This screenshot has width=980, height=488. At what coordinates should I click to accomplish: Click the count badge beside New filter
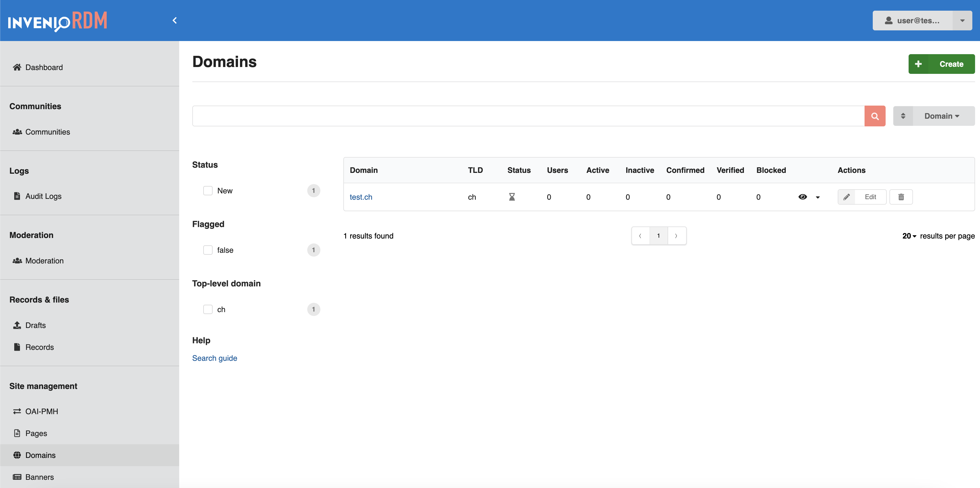[x=314, y=191]
